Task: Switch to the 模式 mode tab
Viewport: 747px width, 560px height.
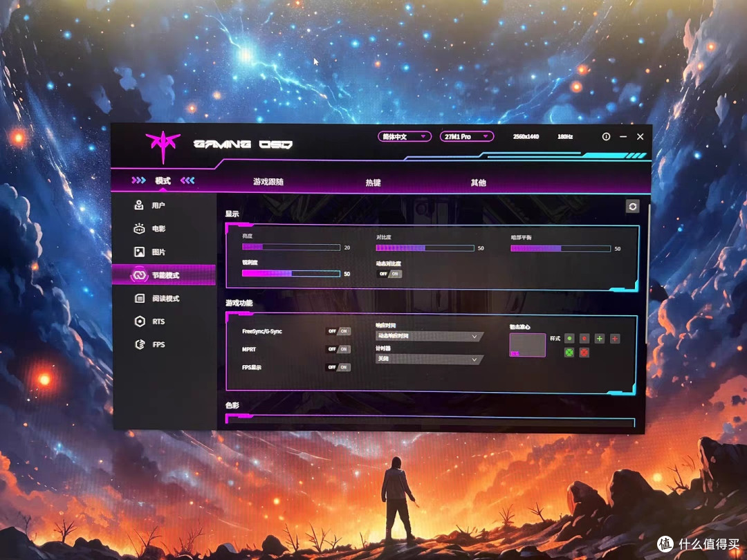Action: tap(163, 181)
